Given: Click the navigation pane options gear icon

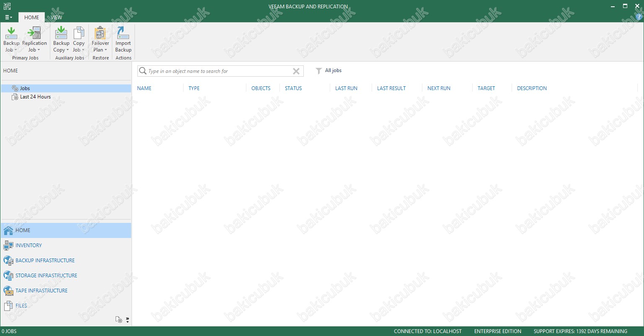Looking at the screenshot, I should click(119, 320).
